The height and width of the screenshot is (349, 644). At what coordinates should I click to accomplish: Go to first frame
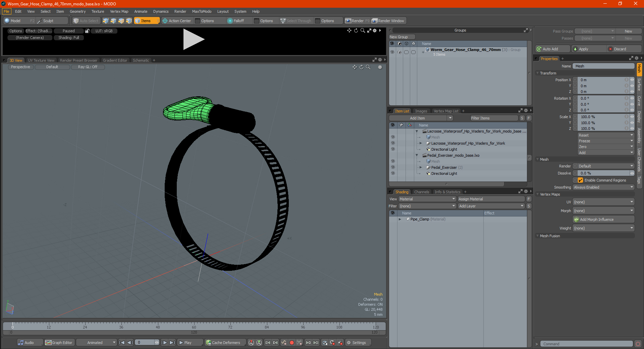pyautogui.click(x=122, y=343)
